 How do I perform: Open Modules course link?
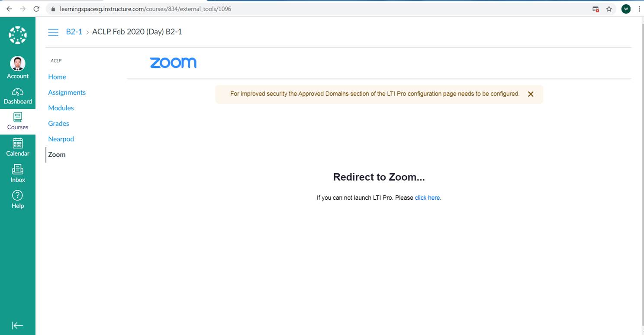click(x=61, y=108)
